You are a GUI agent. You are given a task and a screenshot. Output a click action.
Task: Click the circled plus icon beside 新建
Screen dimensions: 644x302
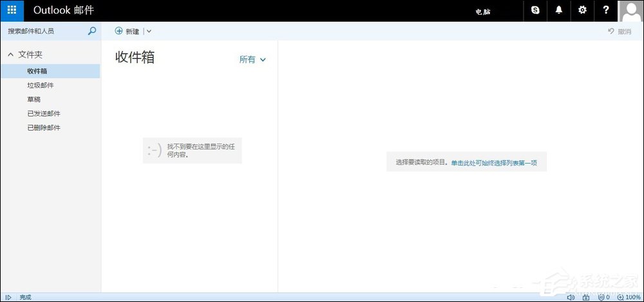(x=118, y=31)
